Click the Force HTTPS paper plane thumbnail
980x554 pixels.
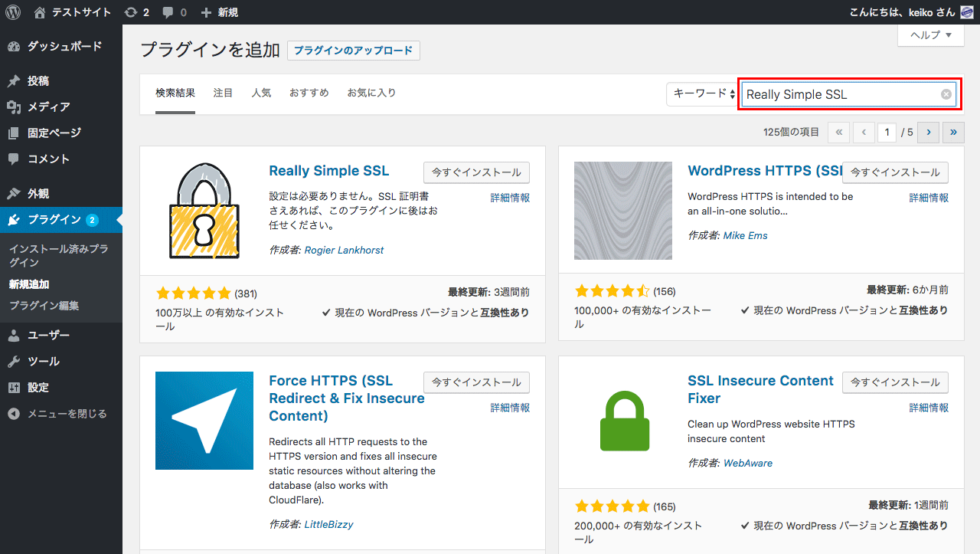(x=204, y=421)
